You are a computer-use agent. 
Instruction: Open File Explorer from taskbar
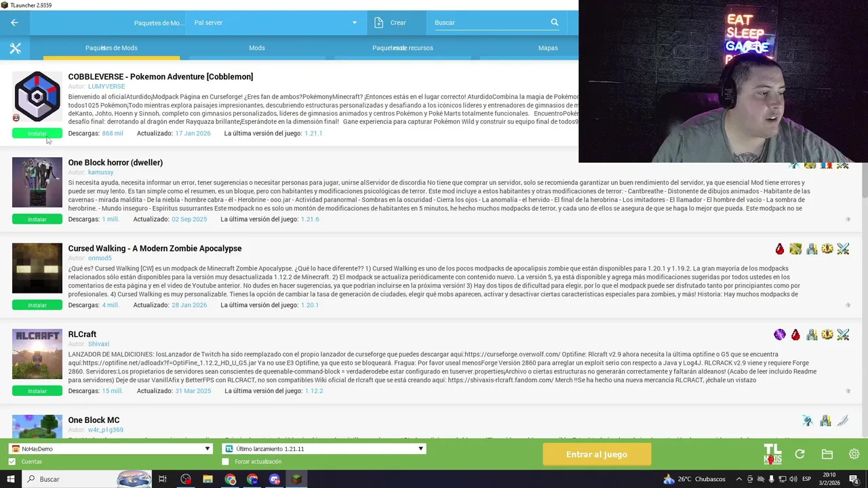208,479
